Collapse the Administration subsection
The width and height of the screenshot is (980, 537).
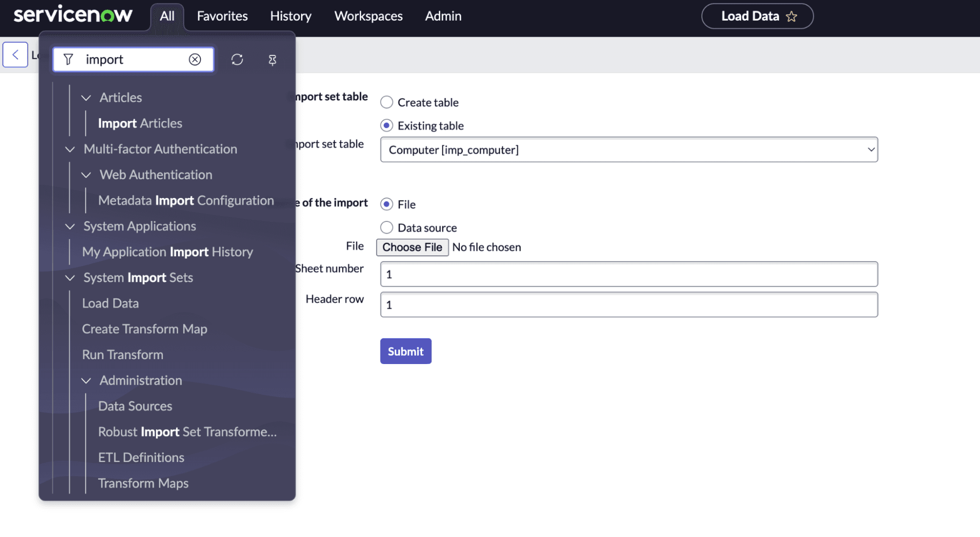(x=86, y=381)
